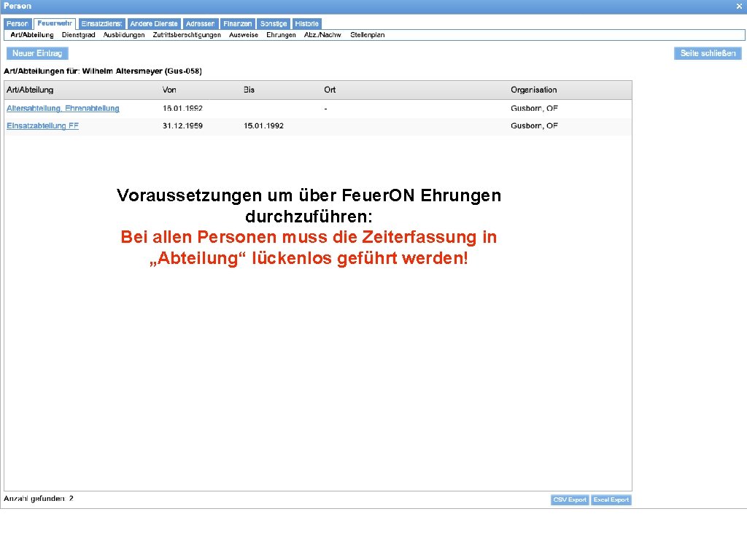This screenshot has height=560, width=747.
Task: Click Gusborn, OF in the Altersabteilung row
Action: pyautogui.click(x=534, y=109)
